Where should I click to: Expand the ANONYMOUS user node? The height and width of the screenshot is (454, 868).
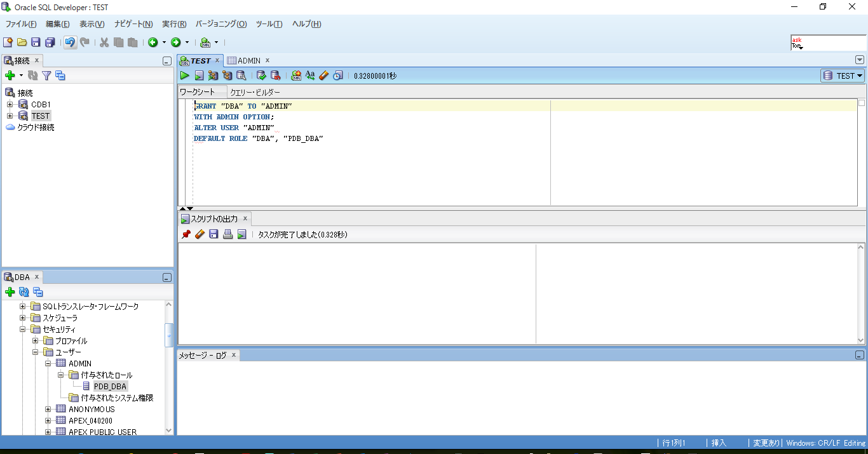[x=48, y=409]
